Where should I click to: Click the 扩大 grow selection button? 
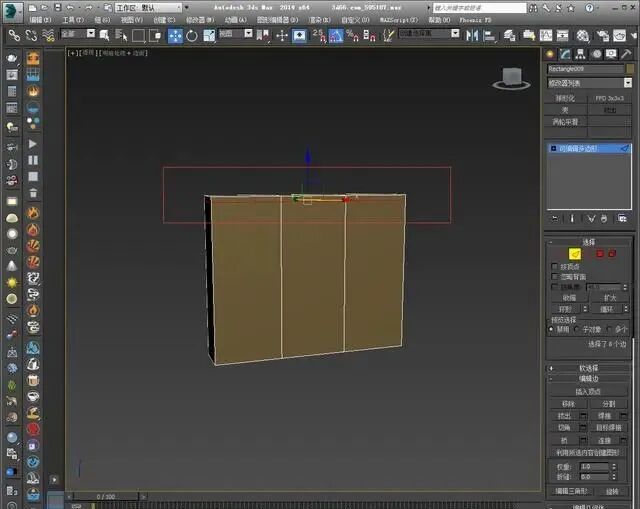610,298
